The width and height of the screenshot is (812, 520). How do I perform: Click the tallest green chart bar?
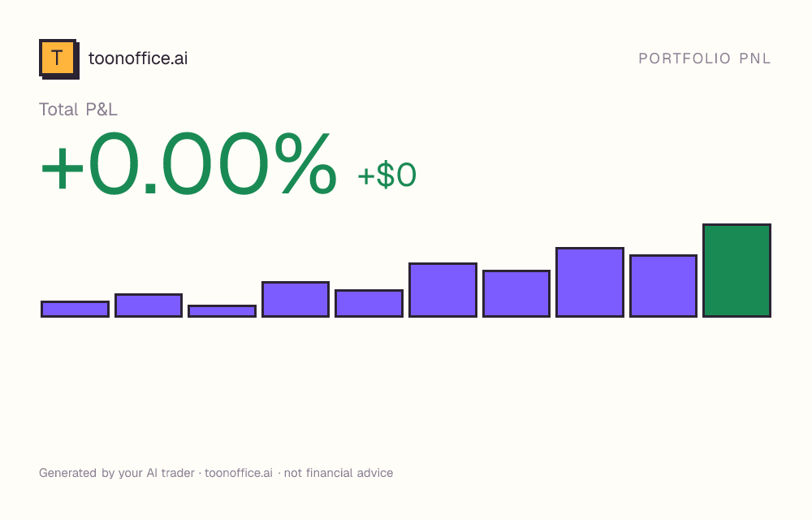tap(737, 271)
